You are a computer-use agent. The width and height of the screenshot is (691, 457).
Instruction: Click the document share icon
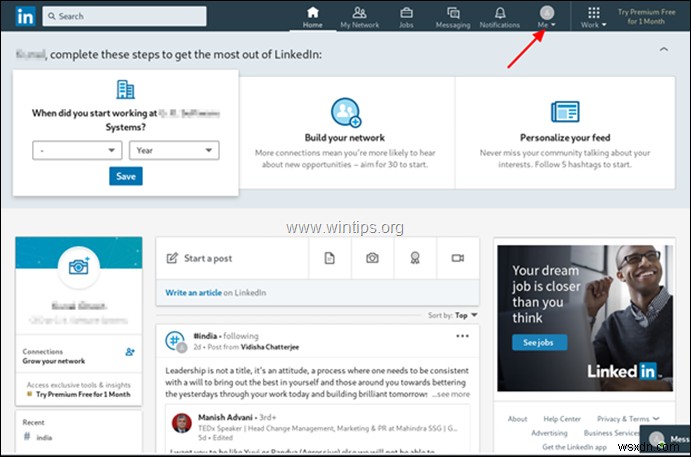click(329, 258)
